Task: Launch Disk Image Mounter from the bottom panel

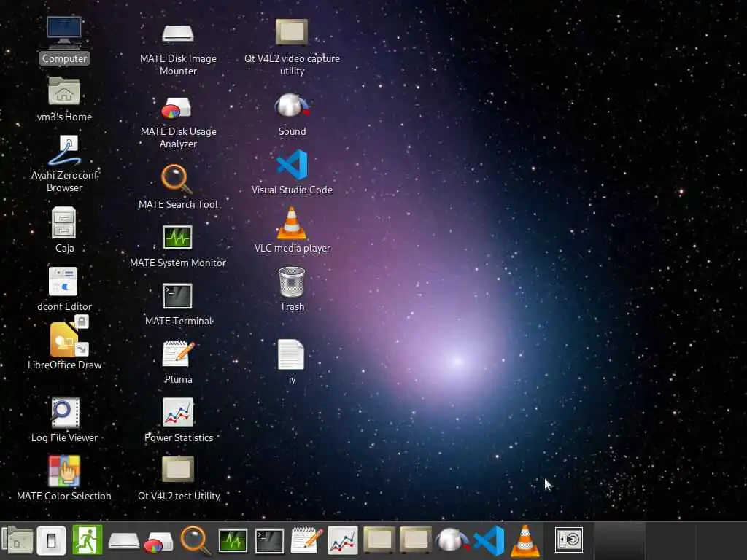Action: [x=124, y=541]
